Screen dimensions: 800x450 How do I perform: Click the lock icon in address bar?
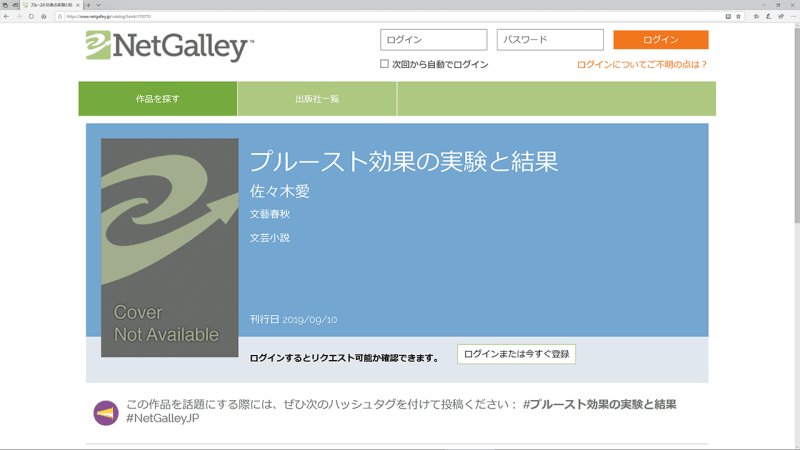[60, 16]
